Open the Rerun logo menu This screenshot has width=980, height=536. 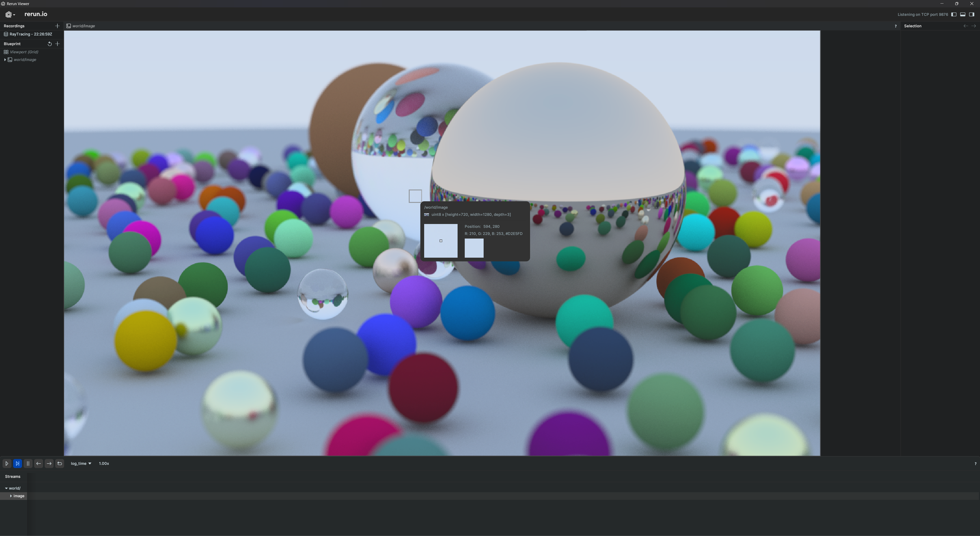[10, 15]
